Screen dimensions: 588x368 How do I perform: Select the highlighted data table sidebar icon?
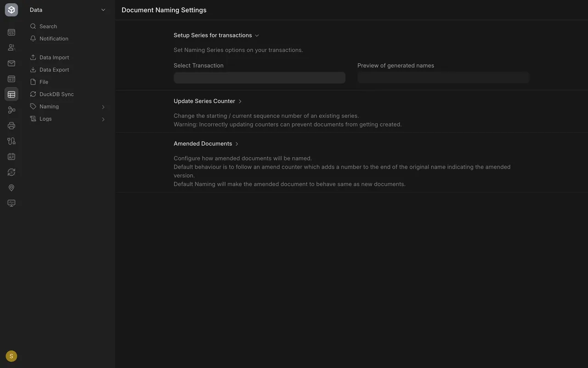11,94
